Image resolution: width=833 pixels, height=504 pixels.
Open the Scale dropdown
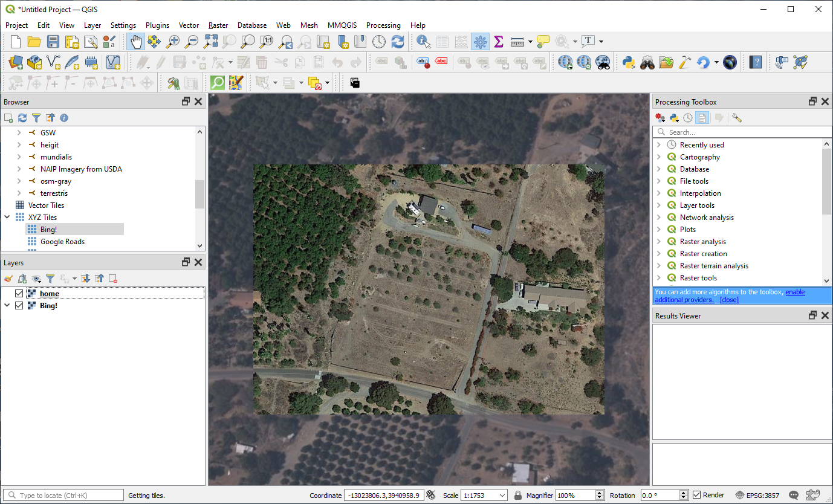[502, 495]
